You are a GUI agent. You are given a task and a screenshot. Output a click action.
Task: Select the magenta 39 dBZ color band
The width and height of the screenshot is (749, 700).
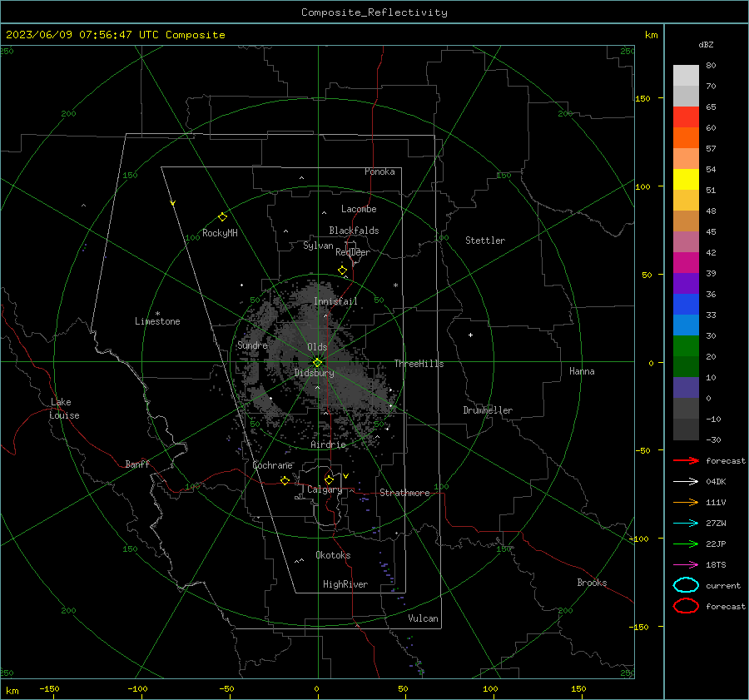pos(686,262)
